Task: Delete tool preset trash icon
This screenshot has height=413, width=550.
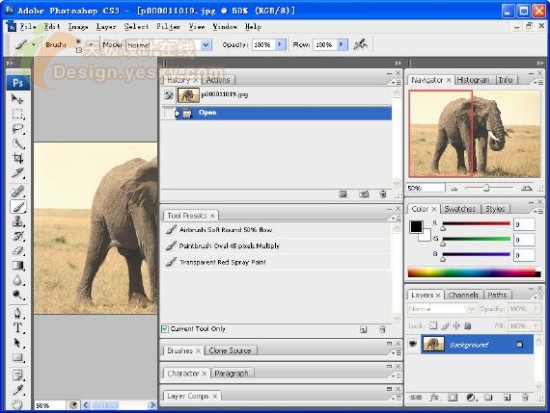Action: click(382, 329)
